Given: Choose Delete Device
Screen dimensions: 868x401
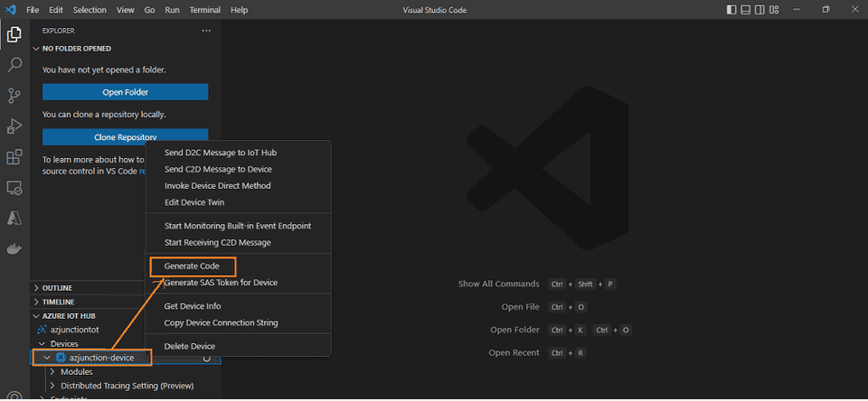Looking at the screenshot, I should pyautogui.click(x=238, y=346).
